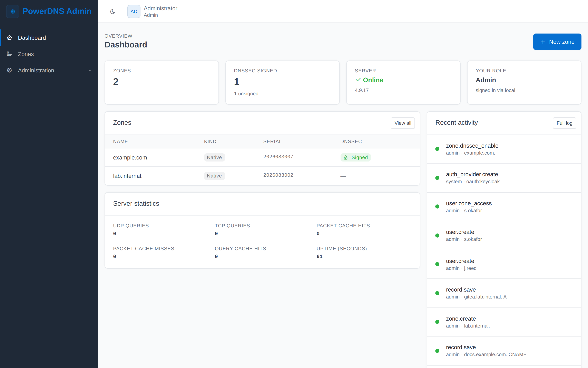The image size is (588, 368).
Task: Click status dot for gitea.lab.internal record.save
Action: 437,293
